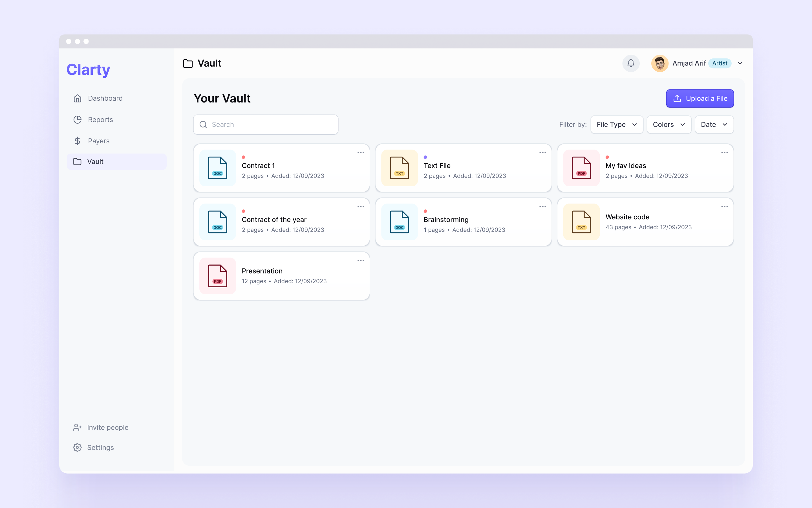Click the Dashboard home icon

78,98
